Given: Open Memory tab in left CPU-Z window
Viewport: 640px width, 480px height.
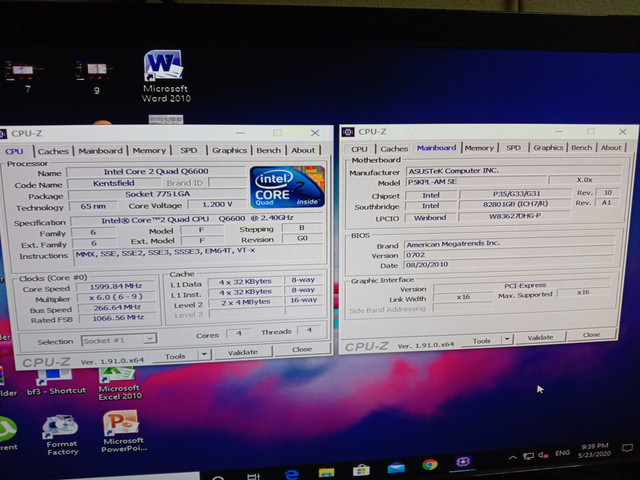Looking at the screenshot, I should click(149, 151).
